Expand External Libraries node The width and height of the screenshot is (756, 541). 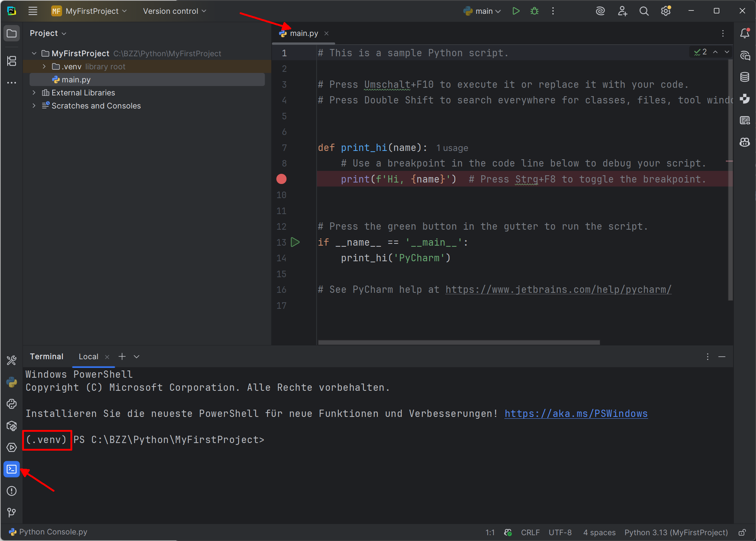(x=34, y=93)
